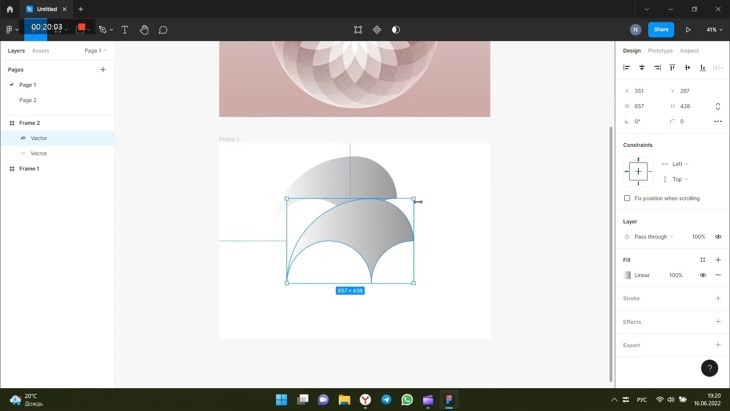
Task: Hide the Linear fill with eye icon
Action: (x=703, y=275)
